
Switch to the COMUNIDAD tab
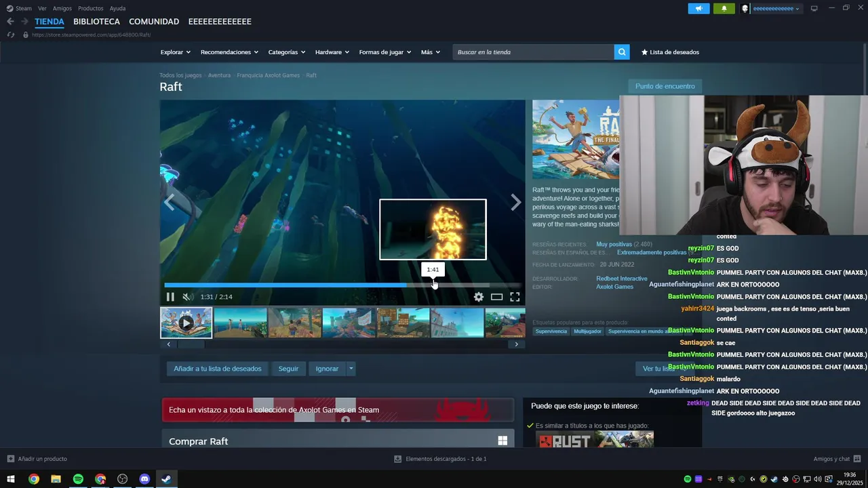click(x=154, y=22)
